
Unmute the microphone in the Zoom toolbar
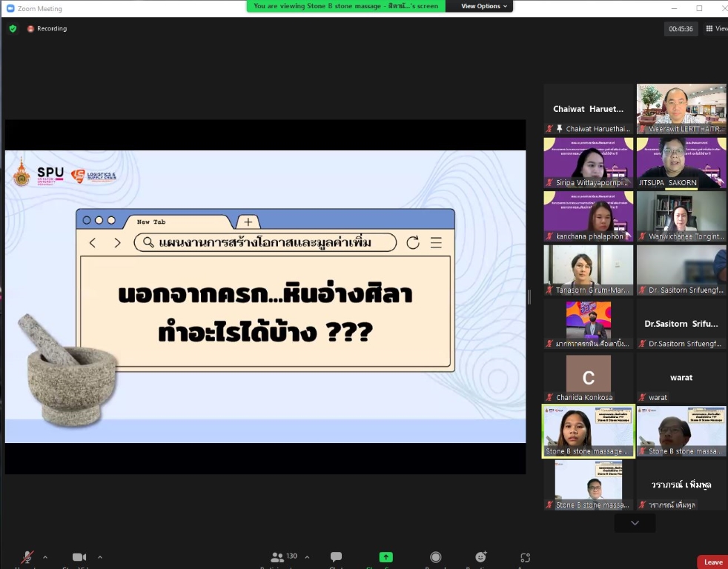(x=27, y=557)
